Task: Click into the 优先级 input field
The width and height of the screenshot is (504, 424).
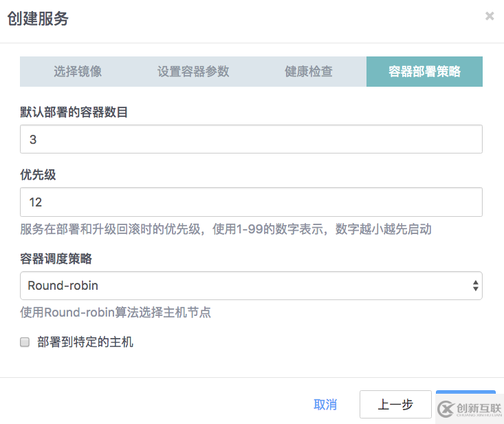Action: coord(251,202)
